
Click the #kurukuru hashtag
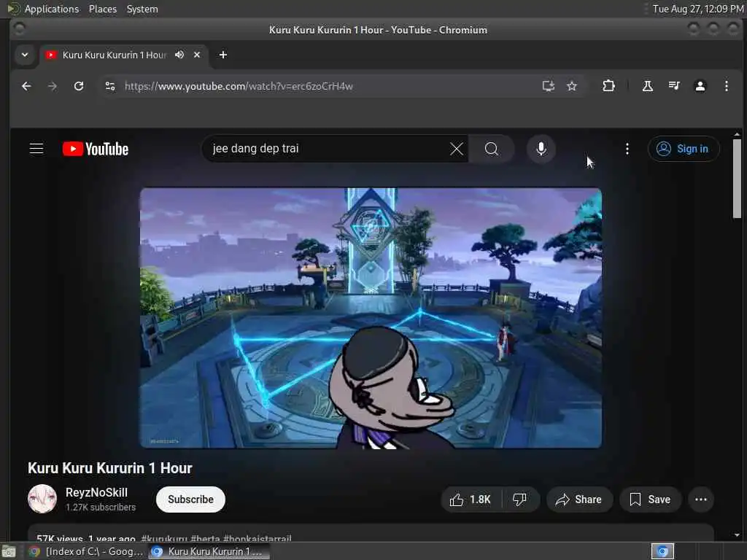(x=164, y=539)
